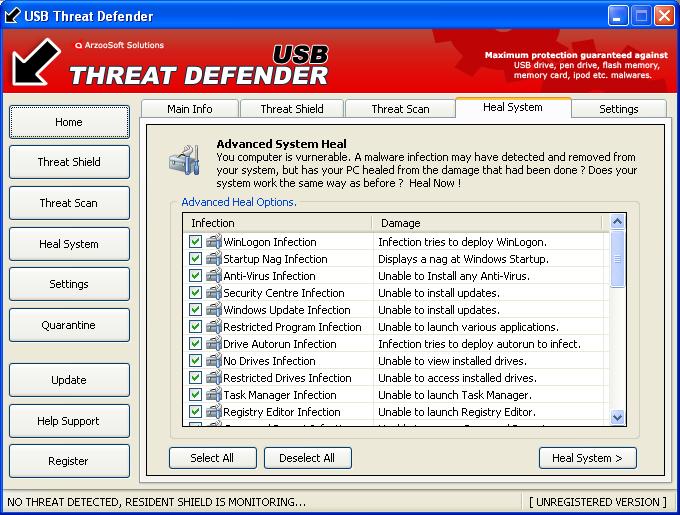Click the Advanced System Heal toolbox icon

184,160
